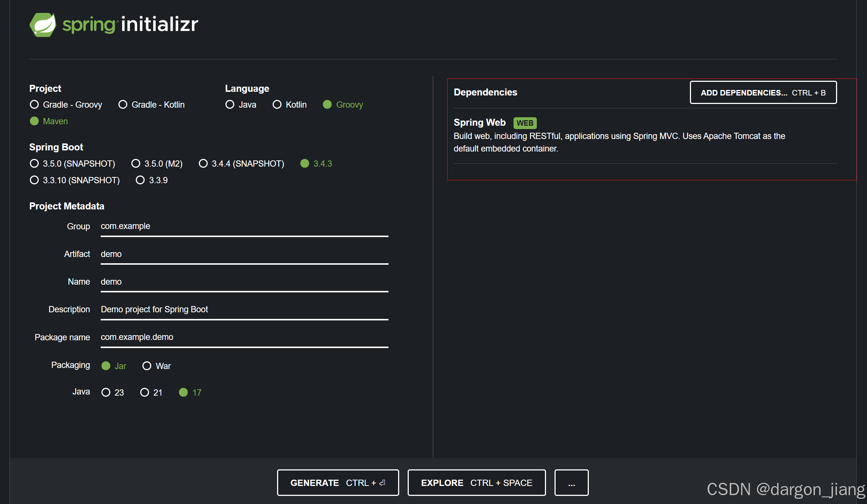Choose Kotlin language radio button
Viewport: 867px width, 504px height.
[277, 105]
